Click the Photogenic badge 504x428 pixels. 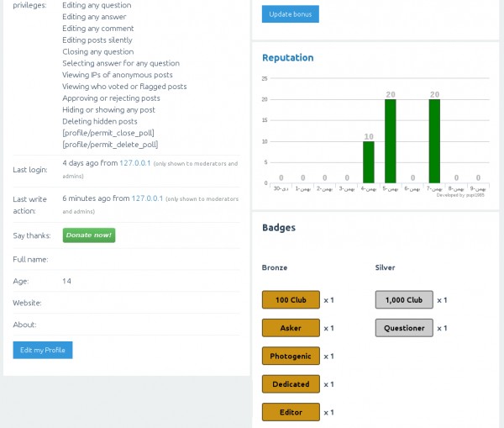point(291,356)
